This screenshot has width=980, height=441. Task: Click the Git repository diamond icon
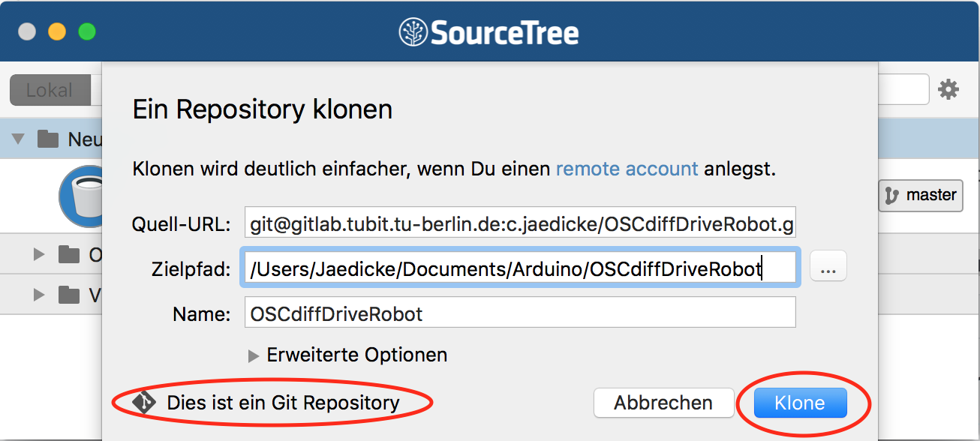(x=143, y=402)
